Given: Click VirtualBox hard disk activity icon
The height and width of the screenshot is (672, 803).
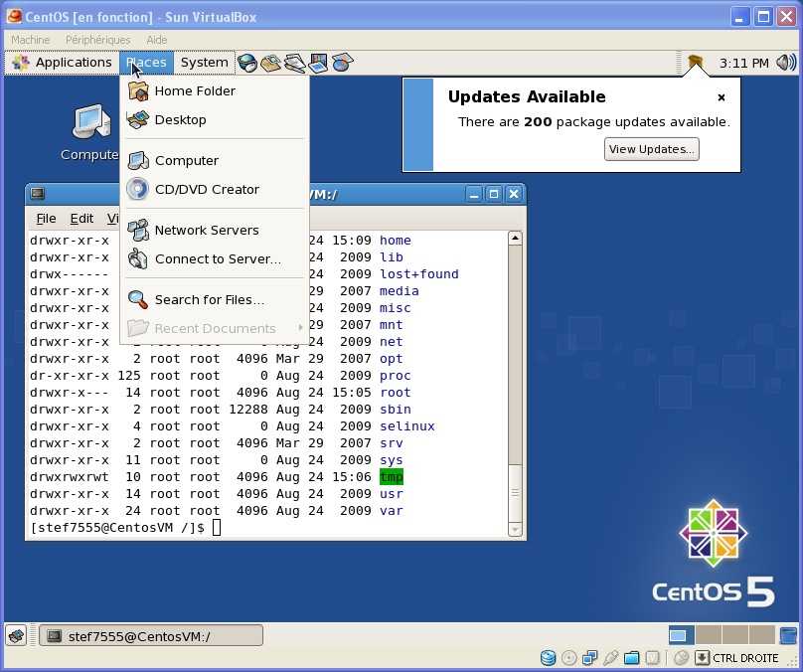Looking at the screenshot, I should [x=548, y=658].
